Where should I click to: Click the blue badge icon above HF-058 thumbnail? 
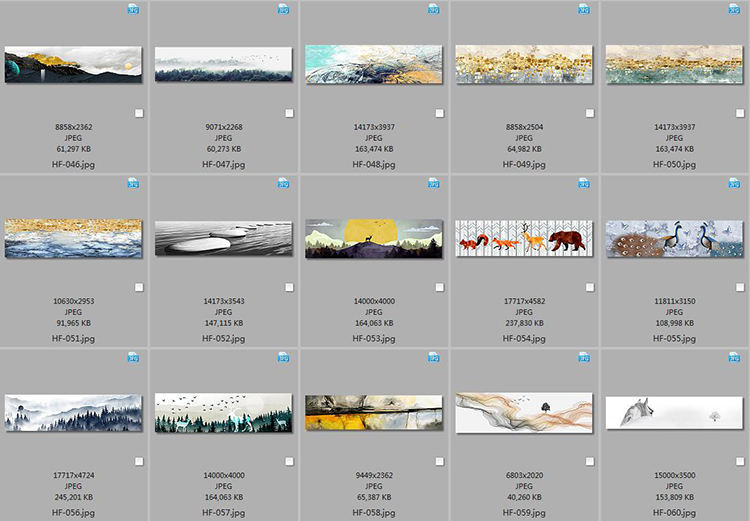click(433, 357)
